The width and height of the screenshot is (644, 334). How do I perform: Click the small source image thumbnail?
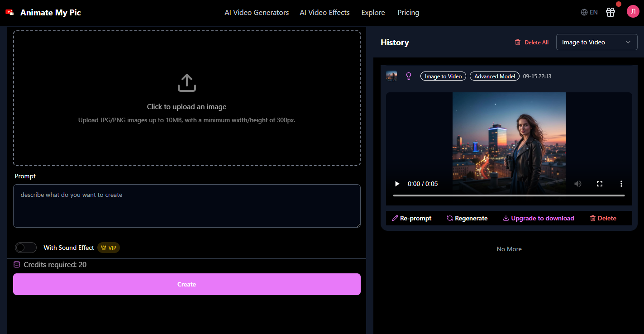click(391, 76)
